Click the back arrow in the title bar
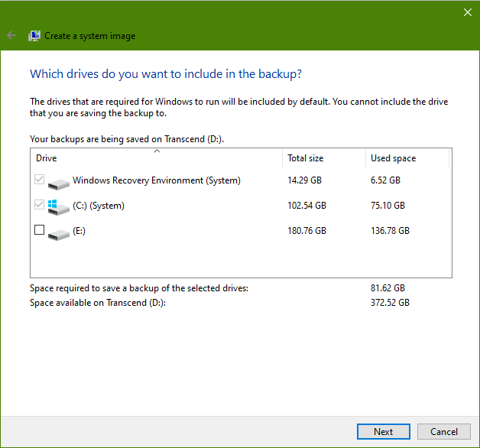 coord(11,35)
